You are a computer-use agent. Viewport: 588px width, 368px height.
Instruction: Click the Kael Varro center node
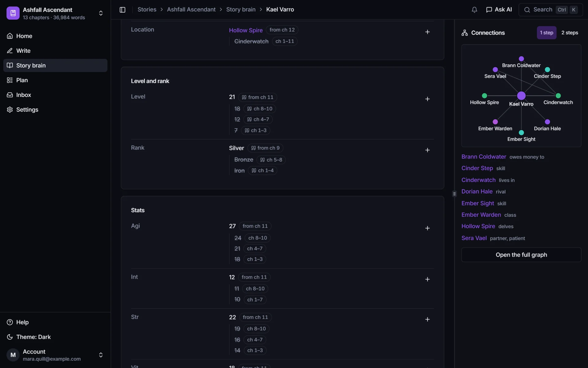coord(521,96)
